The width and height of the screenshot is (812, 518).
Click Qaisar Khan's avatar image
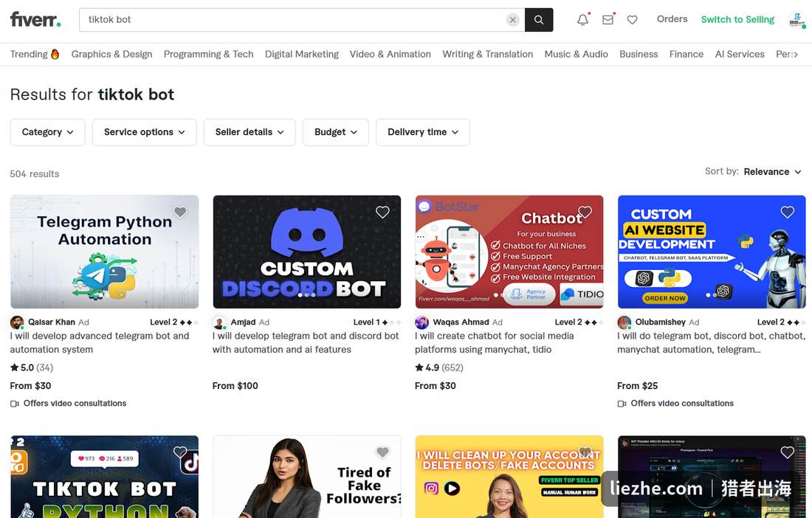pyautogui.click(x=17, y=322)
